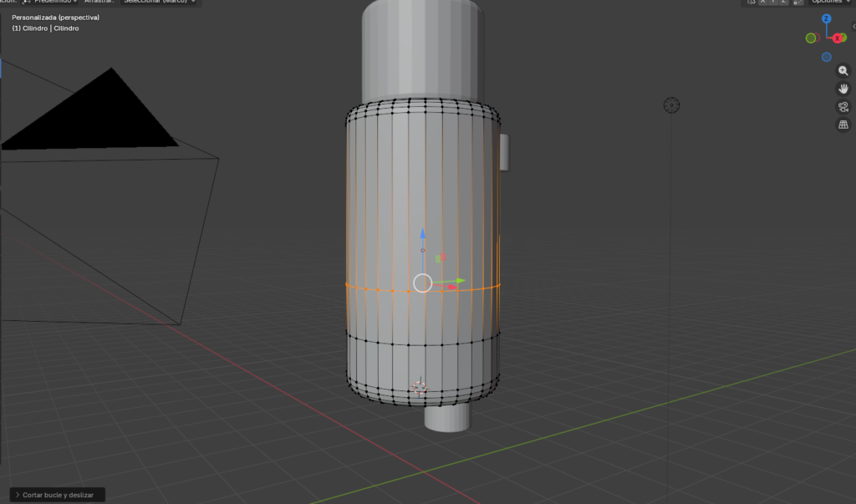Viewport: 856px width, 504px height.
Task: Enable Z-axis mirror in the header
Action: pos(783,3)
